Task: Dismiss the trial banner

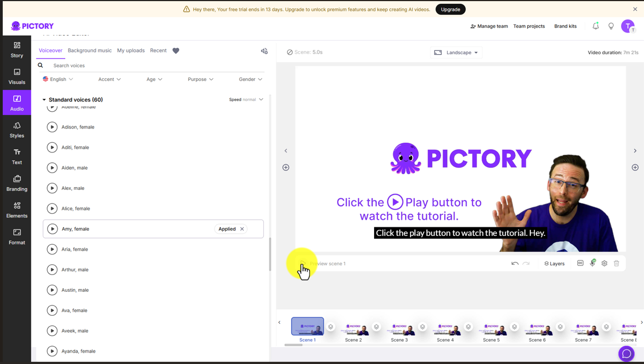Action: pos(635,9)
